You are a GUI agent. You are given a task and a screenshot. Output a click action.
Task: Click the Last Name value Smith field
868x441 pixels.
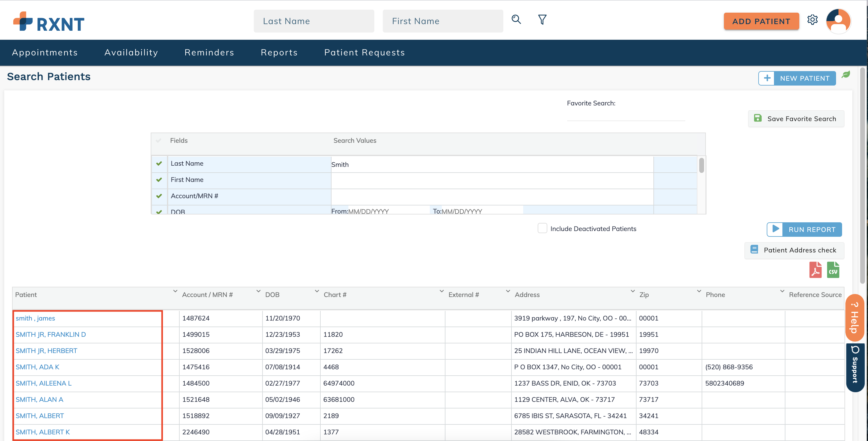point(492,164)
